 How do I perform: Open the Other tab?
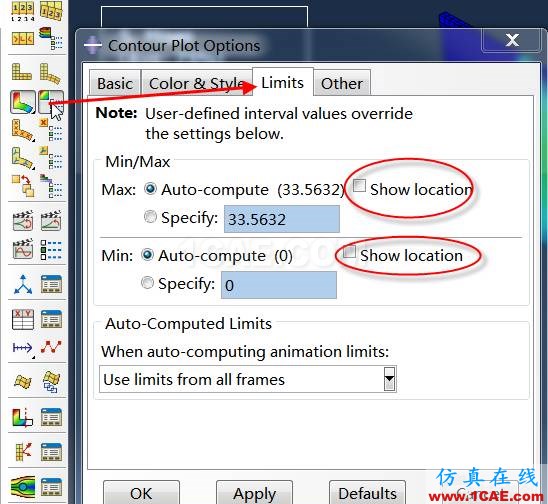[342, 83]
